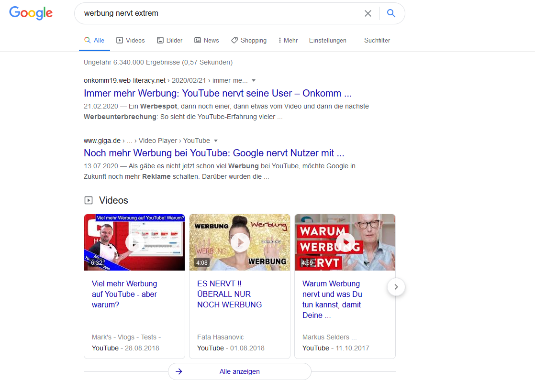Viewport: 535px width, 392px height.
Task: Click the Videos section play-box icon
Action: (89, 200)
